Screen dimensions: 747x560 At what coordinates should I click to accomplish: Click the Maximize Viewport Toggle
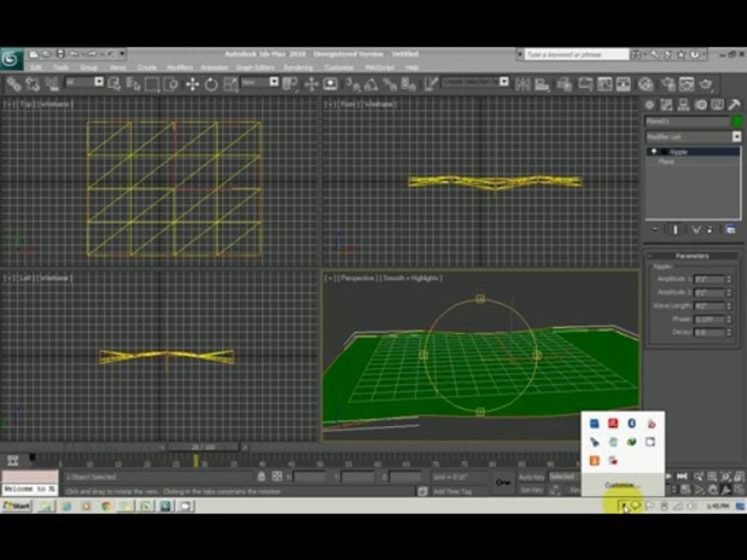coord(739,489)
